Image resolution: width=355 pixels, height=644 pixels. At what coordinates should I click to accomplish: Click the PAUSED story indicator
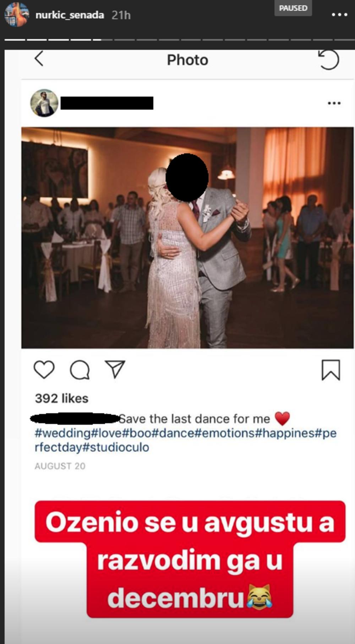click(x=293, y=8)
